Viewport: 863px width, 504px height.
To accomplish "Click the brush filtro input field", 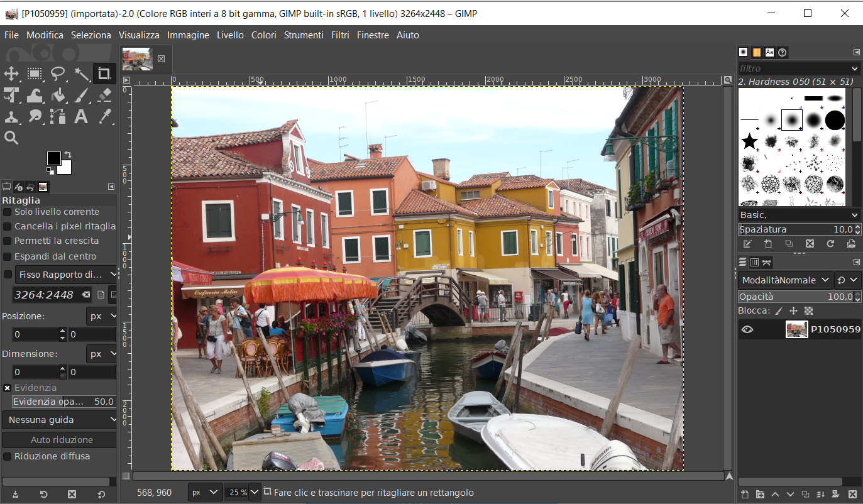I will [x=793, y=68].
